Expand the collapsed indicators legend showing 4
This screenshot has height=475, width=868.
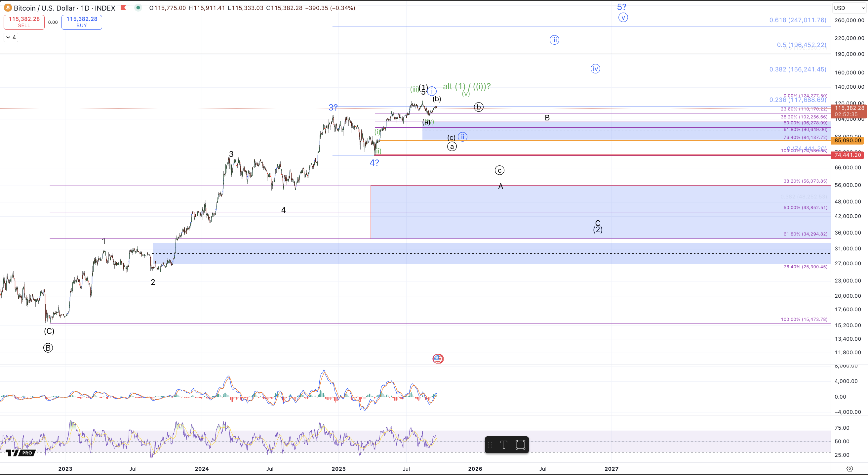click(11, 37)
